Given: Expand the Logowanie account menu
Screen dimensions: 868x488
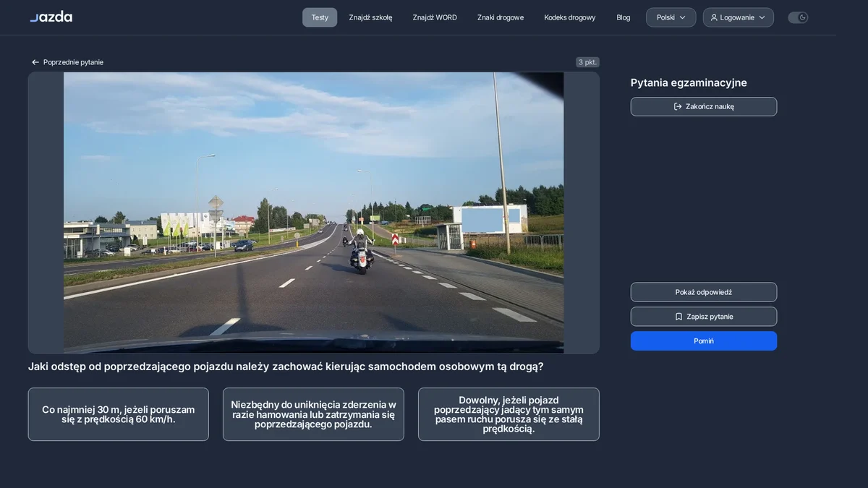Looking at the screenshot, I should coord(738,17).
